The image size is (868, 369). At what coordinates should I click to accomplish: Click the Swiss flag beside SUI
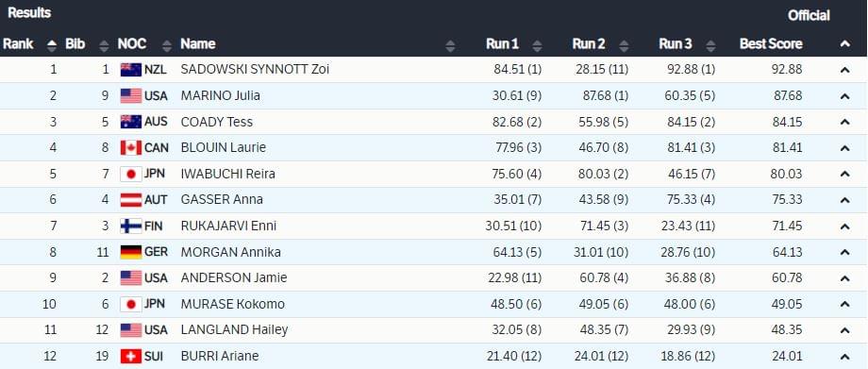(131, 356)
